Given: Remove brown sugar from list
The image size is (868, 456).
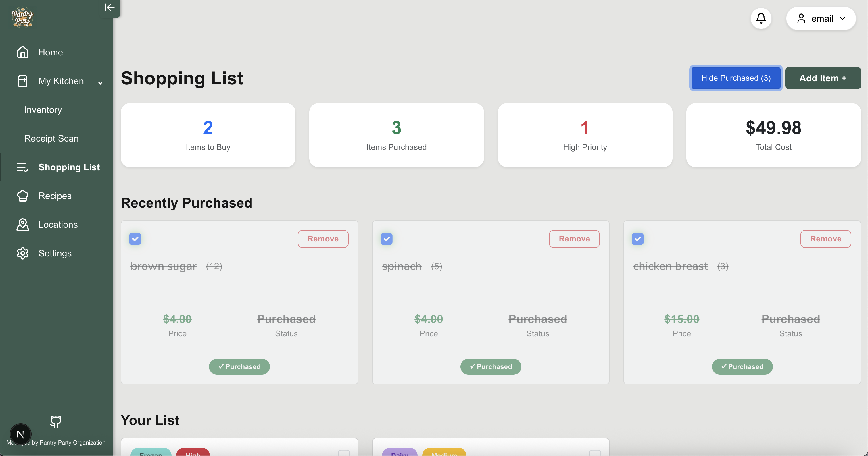Looking at the screenshot, I should coord(323,239).
